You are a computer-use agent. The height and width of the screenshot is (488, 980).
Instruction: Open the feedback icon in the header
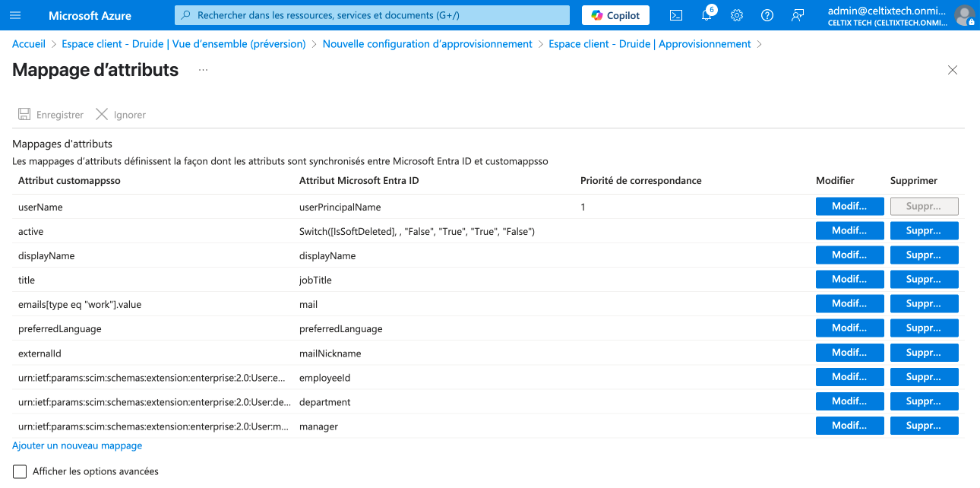point(797,15)
